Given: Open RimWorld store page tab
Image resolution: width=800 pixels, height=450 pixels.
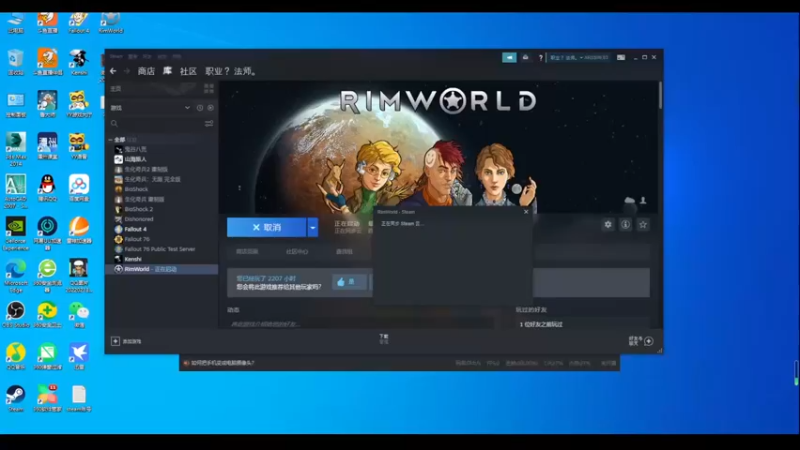Looking at the screenshot, I should click(x=247, y=252).
